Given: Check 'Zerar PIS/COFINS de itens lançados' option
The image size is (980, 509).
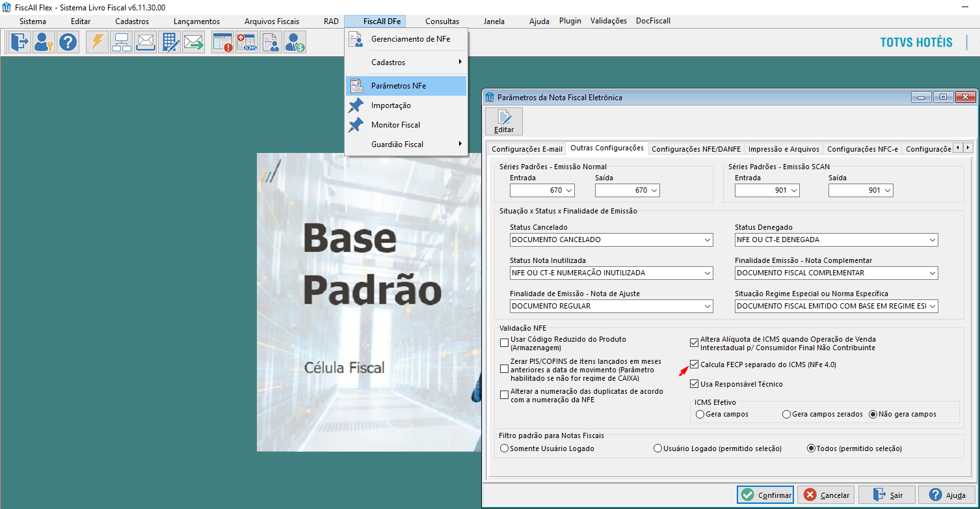Looking at the screenshot, I should click(x=504, y=369).
